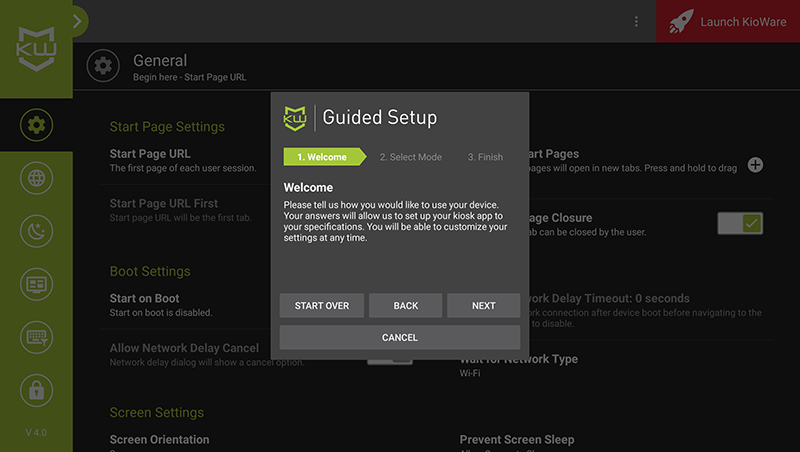800x452 pixels.
Task: Click the Screen Settings heading
Action: coord(157,412)
